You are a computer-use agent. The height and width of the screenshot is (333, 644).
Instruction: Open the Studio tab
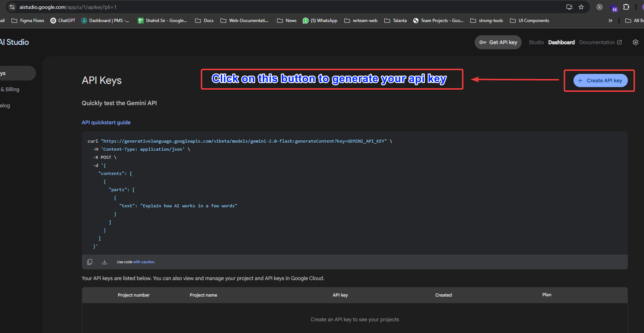(x=536, y=42)
